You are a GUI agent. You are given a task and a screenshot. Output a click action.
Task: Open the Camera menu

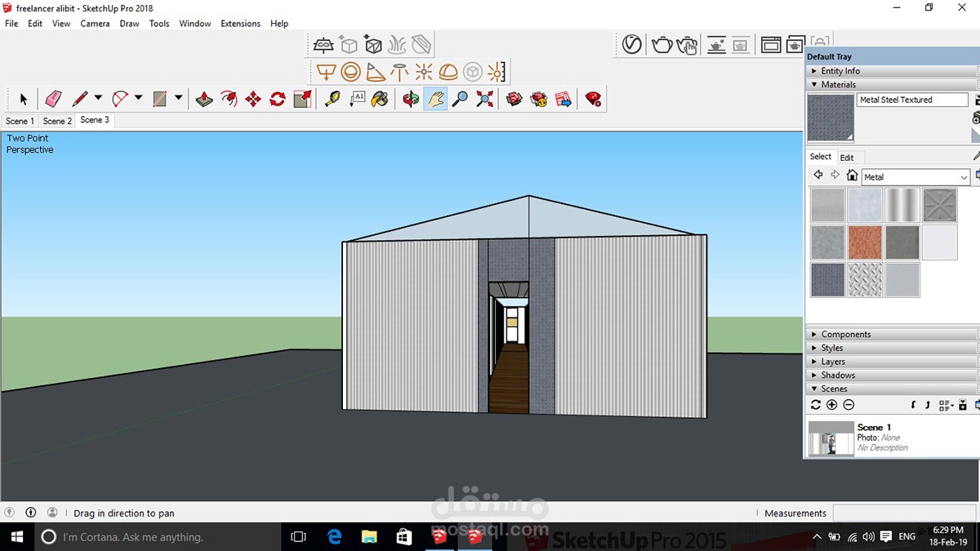click(95, 24)
